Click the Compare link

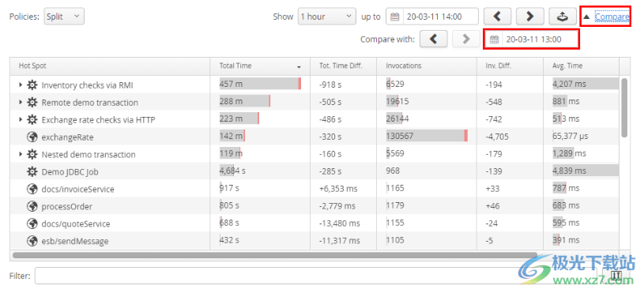(612, 17)
